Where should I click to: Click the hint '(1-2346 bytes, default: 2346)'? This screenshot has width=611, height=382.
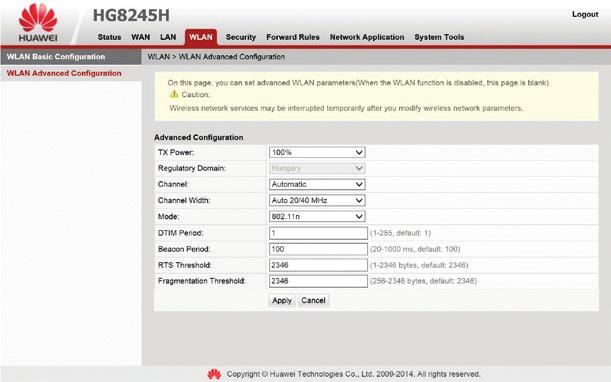click(419, 265)
